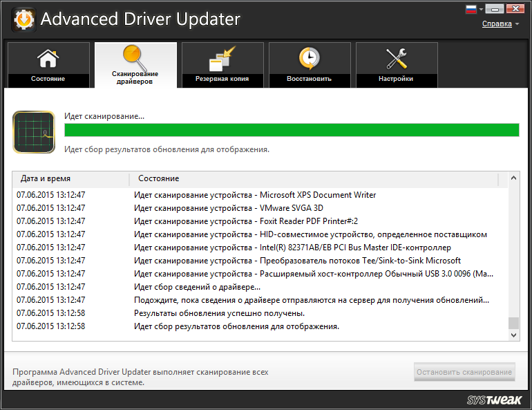The width and height of the screenshot is (532, 410).
Task: Select the Foxit Reader PDF Printer#:2 row
Action: [260, 221]
